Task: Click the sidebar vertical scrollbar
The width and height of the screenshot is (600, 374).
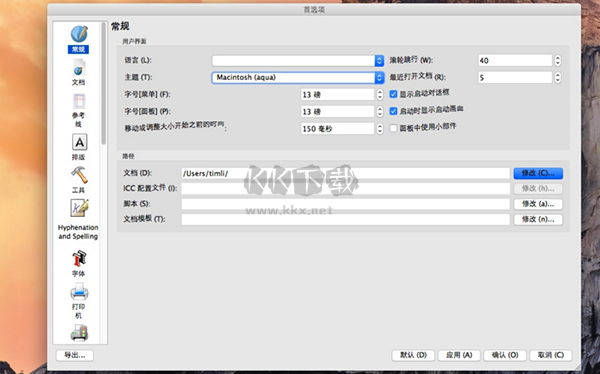Action: coord(103,83)
